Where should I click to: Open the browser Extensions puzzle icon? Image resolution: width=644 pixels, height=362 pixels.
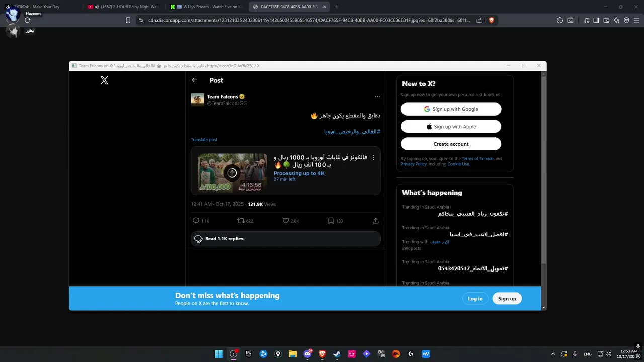pos(560,20)
